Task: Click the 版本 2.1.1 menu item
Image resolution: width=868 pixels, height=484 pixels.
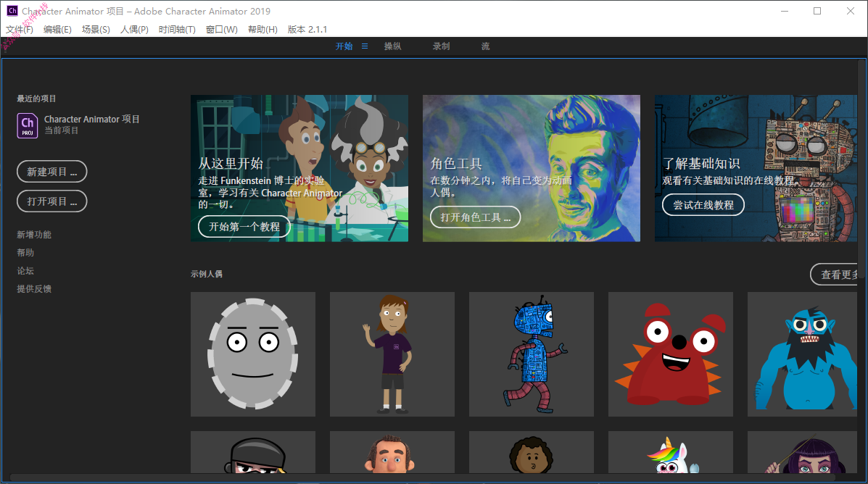Action: 307,29
